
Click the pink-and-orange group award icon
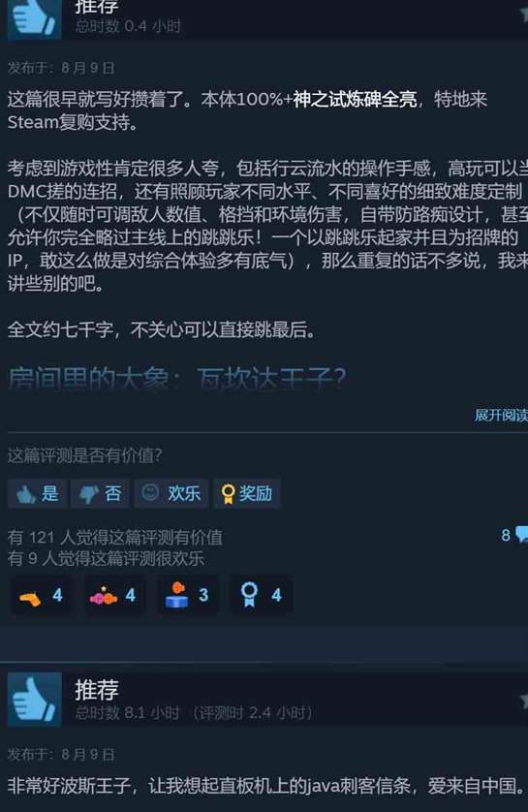click(x=114, y=595)
